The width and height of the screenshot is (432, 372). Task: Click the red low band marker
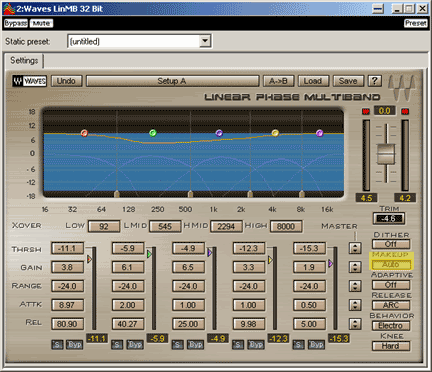(x=84, y=133)
